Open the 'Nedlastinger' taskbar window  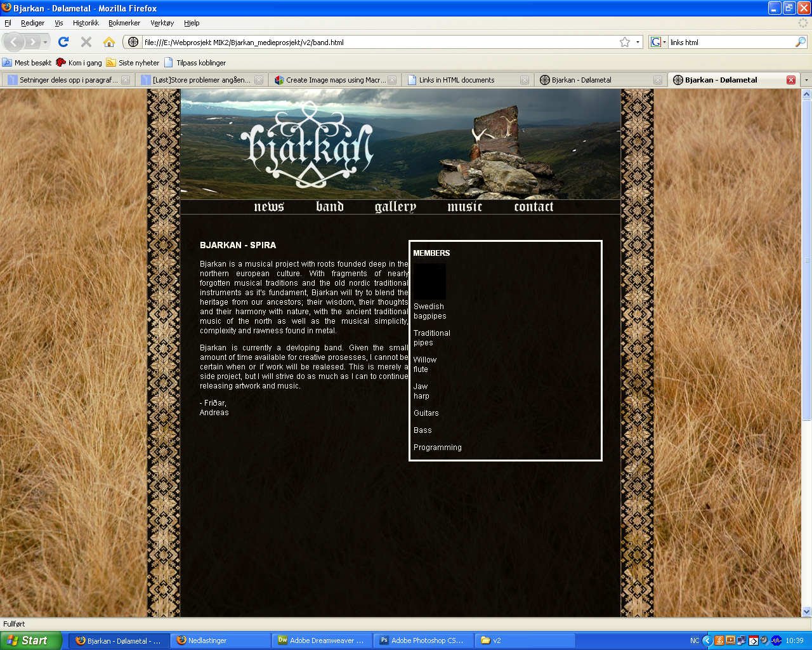click(221, 640)
